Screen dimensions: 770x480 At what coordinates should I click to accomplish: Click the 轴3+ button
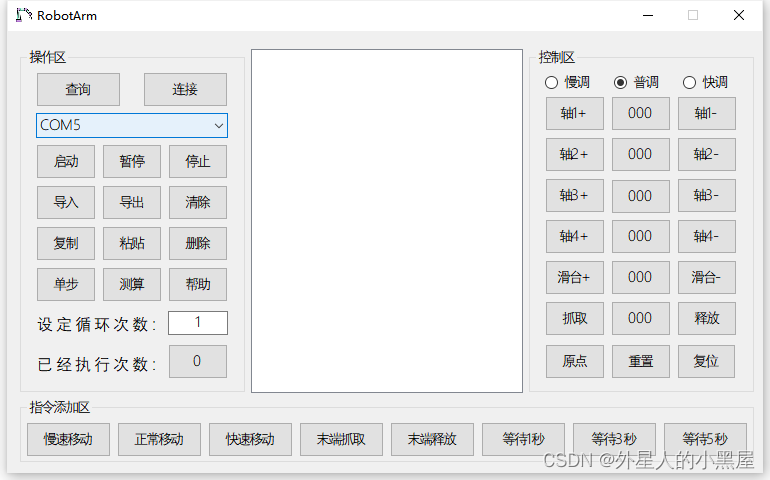coord(575,196)
